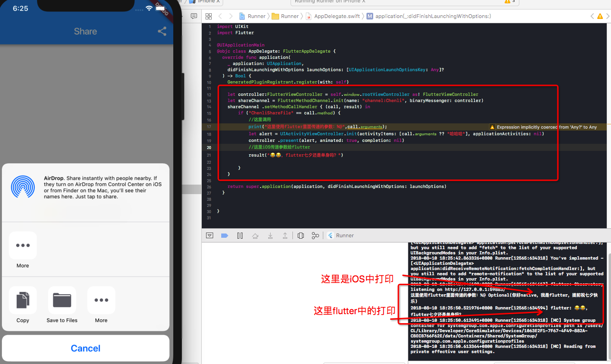Screen dimensions: 611x364
Task: Cancel the share sheet
Action: click(x=85, y=348)
